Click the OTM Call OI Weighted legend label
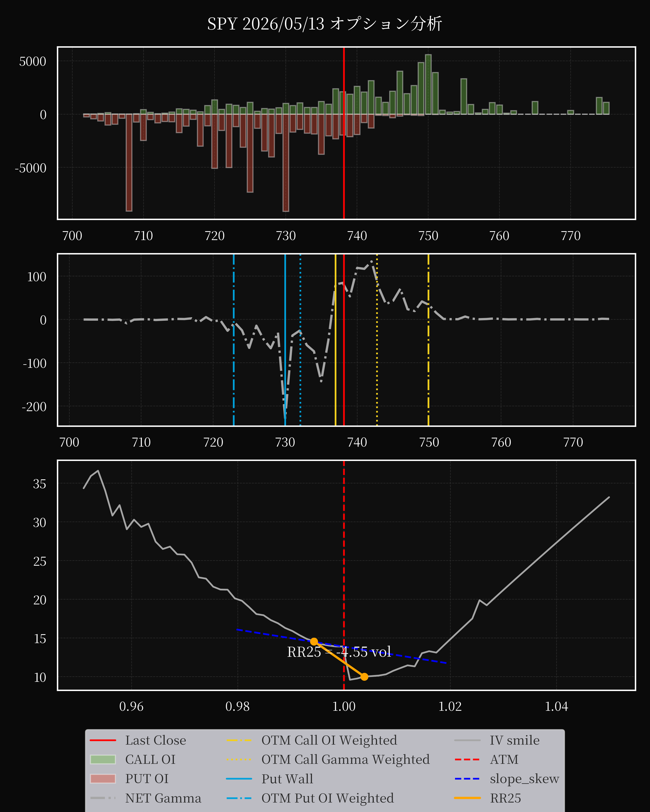650x812 pixels. (x=329, y=740)
